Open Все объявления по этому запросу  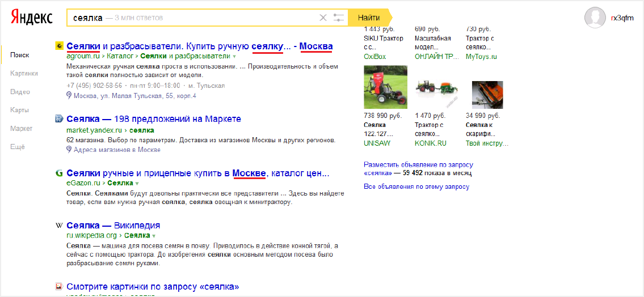tap(416, 186)
